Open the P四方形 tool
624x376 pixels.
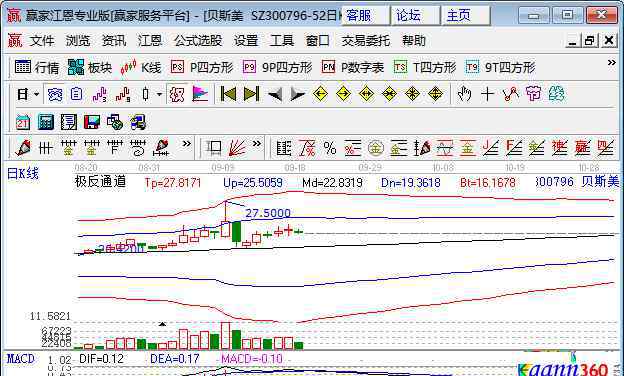pos(202,67)
